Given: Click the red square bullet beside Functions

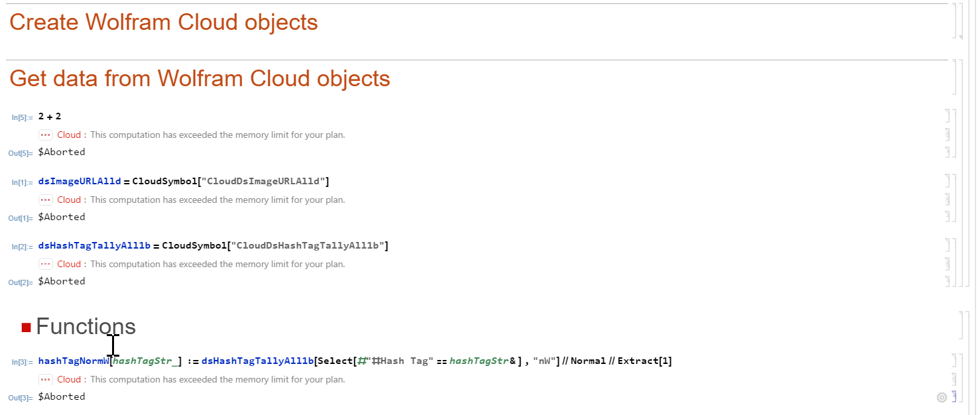Looking at the screenshot, I should 27,327.
